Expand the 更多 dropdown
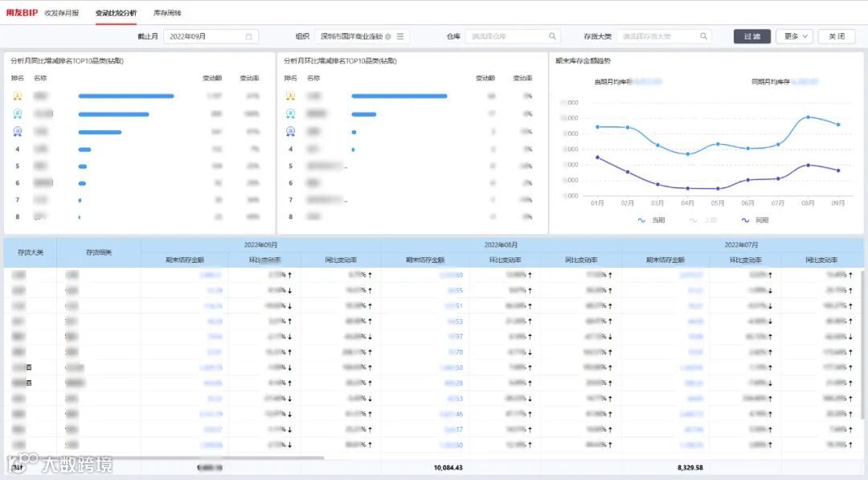Screen dimensions: 868x480 794,36
